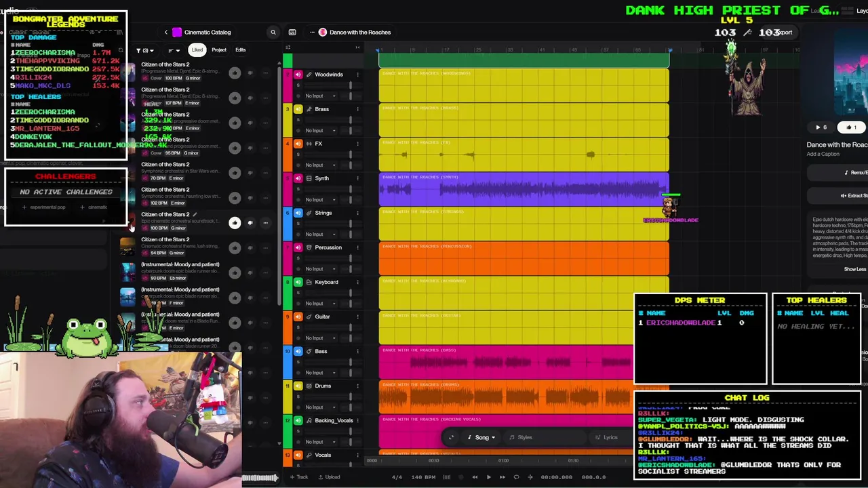The height and width of the screenshot is (488, 868).
Task: Open Brass No Input dropdown
Action: (320, 130)
